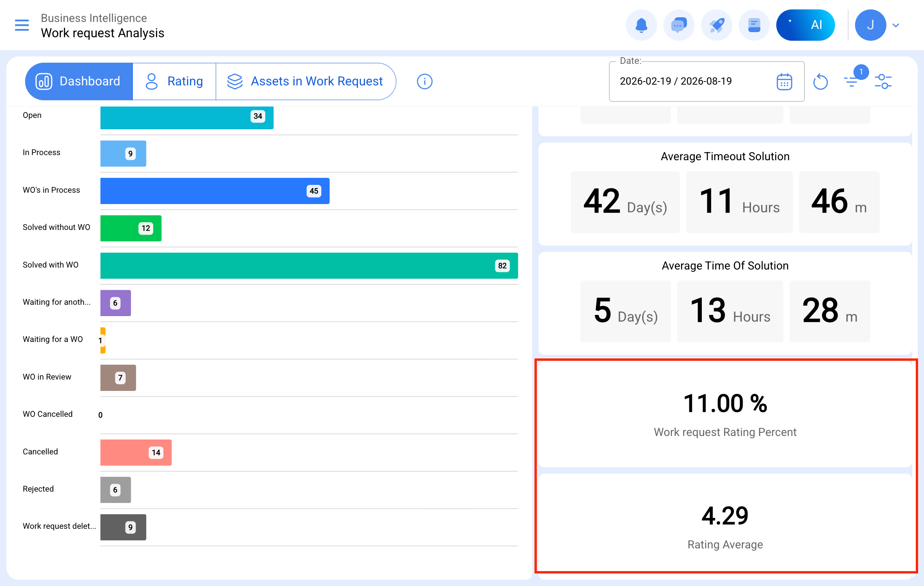
Task: Click the 13 Hours solution value
Action: [x=730, y=311]
